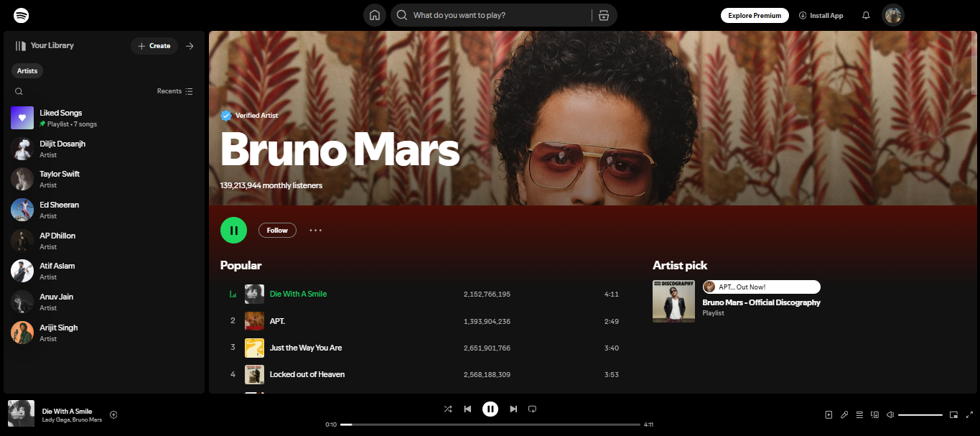Go Home using the home icon
Image resolution: width=980 pixels, height=436 pixels.
(374, 14)
